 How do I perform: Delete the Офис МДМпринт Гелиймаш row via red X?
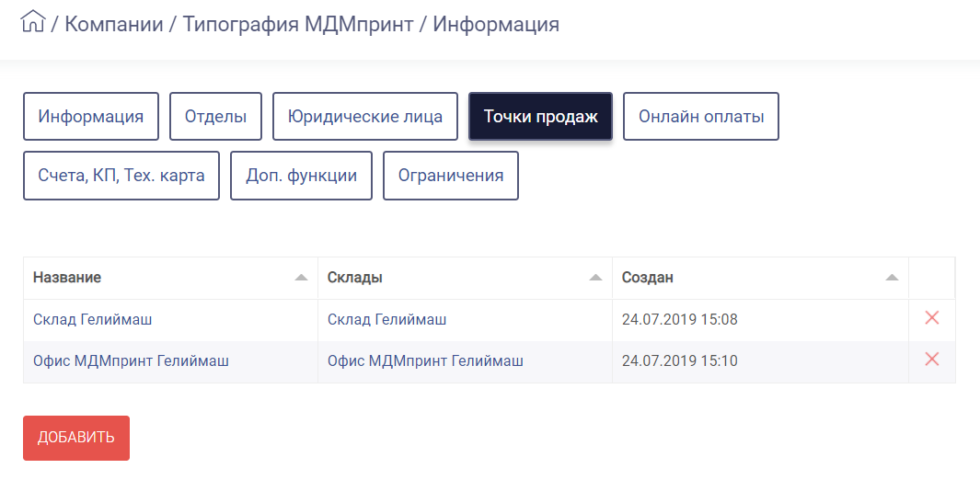931,359
